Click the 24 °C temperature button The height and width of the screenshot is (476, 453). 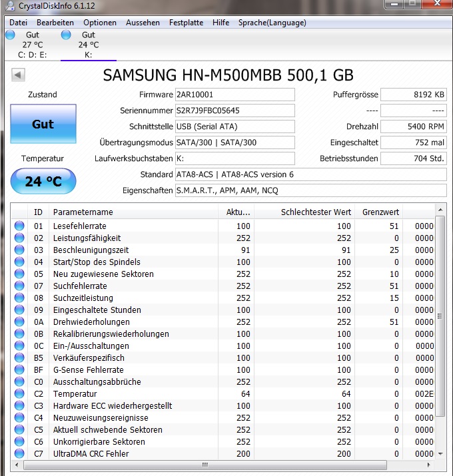43,181
